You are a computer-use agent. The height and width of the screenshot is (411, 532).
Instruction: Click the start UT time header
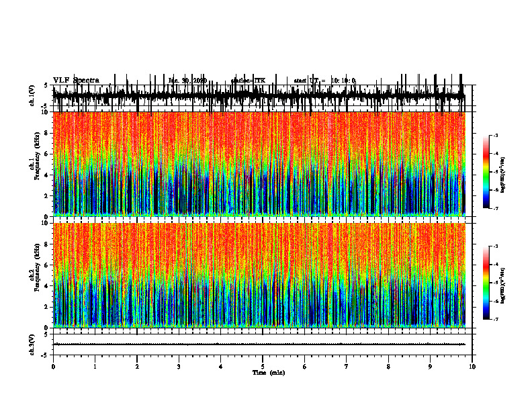324,81
